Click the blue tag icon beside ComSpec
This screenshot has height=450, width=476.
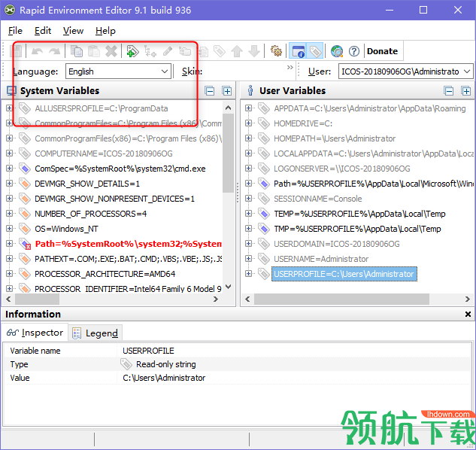[25, 169]
